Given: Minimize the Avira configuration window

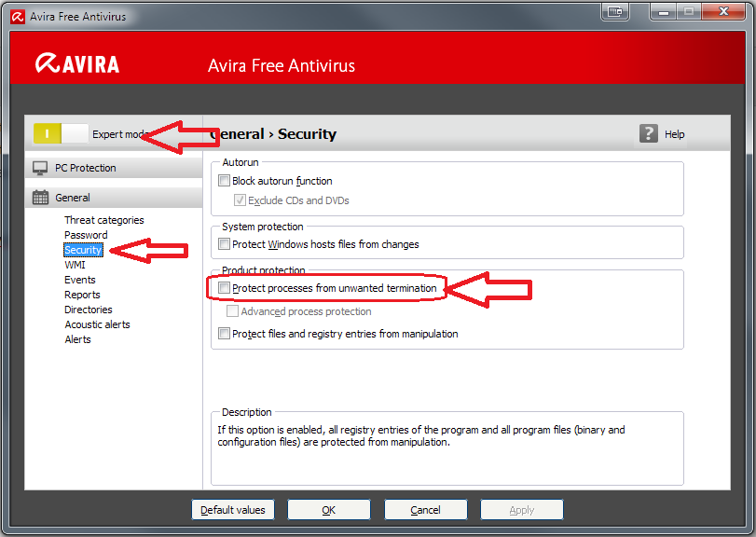Looking at the screenshot, I should point(664,11).
